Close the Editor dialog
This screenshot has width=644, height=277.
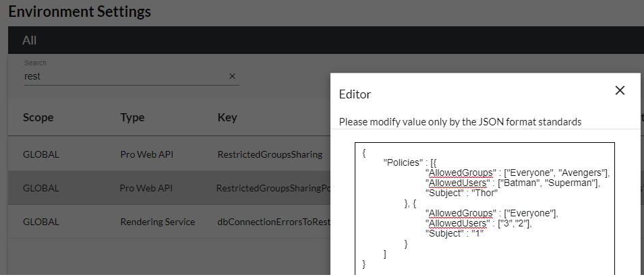(x=620, y=90)
